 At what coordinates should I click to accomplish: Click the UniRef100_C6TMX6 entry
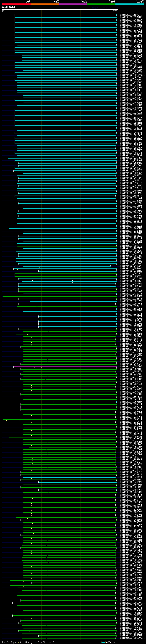[131, 40]
